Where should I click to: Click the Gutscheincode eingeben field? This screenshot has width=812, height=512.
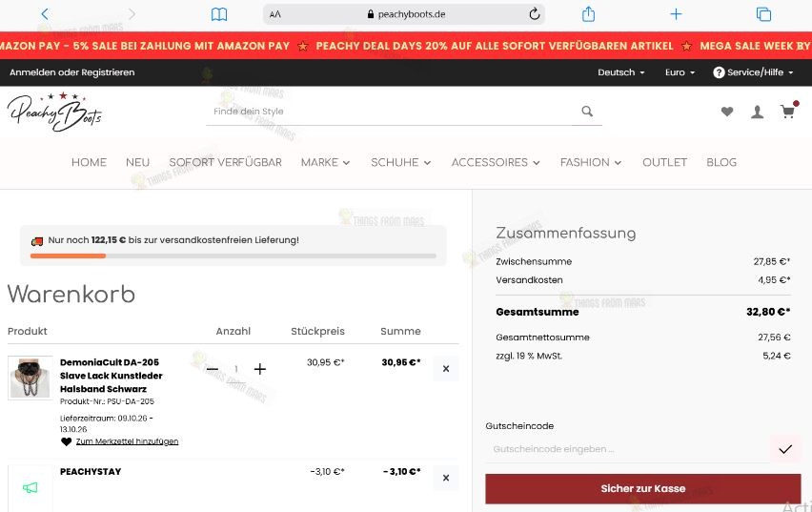tap(627, 449)
